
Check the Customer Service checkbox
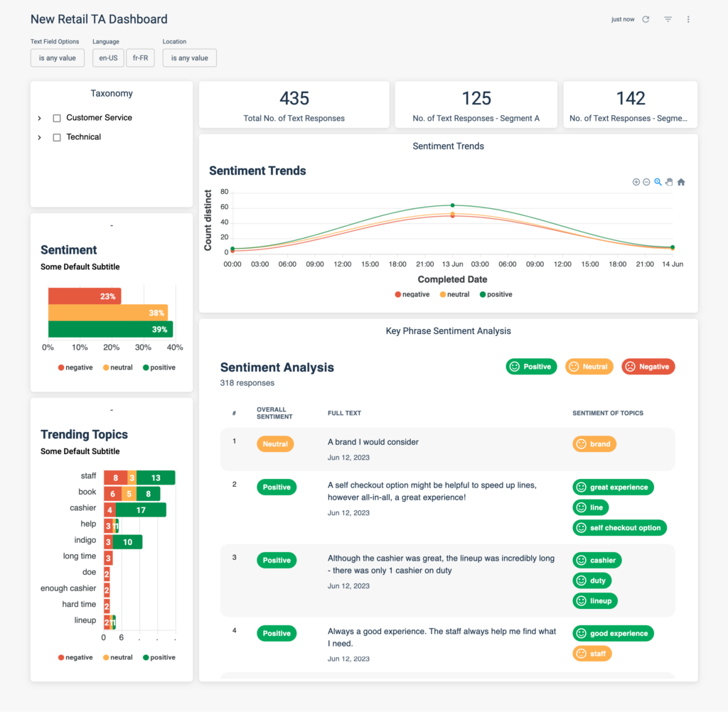(x=57, y=119)
